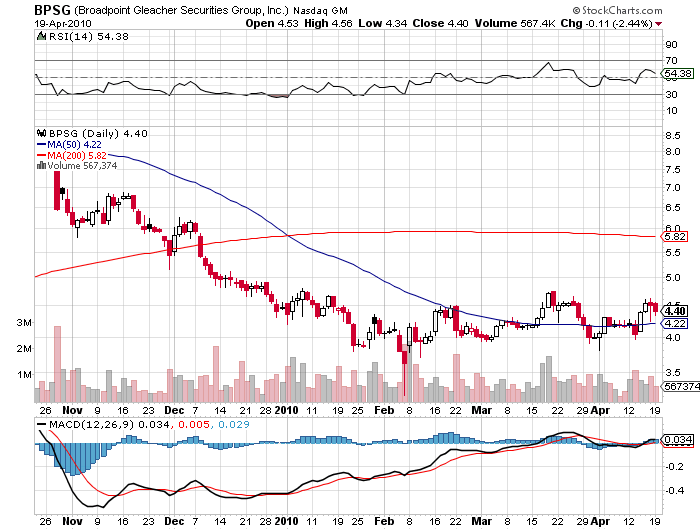Click the Low 4.34 value

click(383, 23)
